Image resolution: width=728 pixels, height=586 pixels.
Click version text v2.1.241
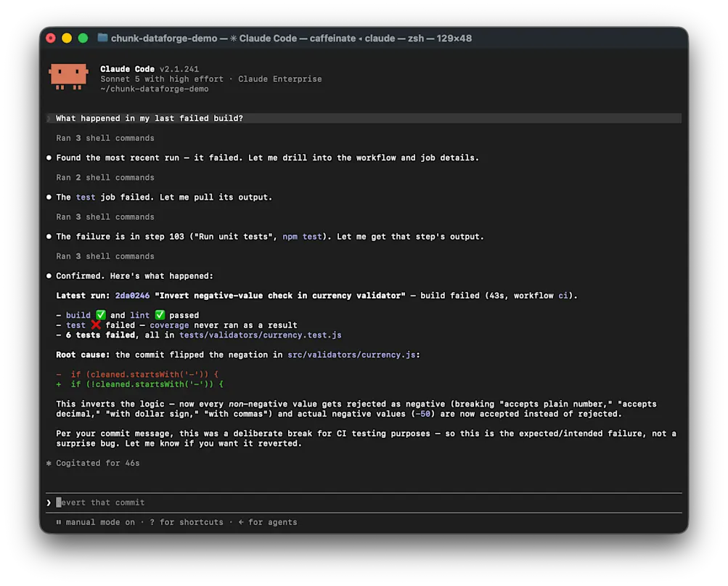[x=179, y=69]
